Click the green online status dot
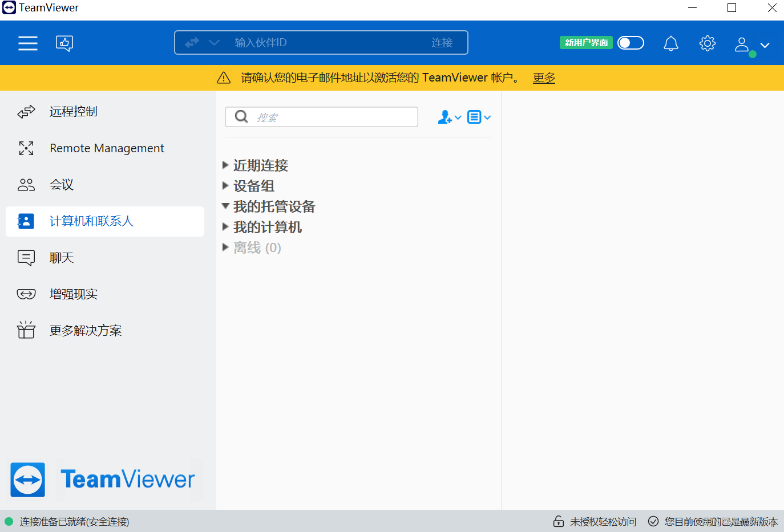 click(x=753, y=54)
